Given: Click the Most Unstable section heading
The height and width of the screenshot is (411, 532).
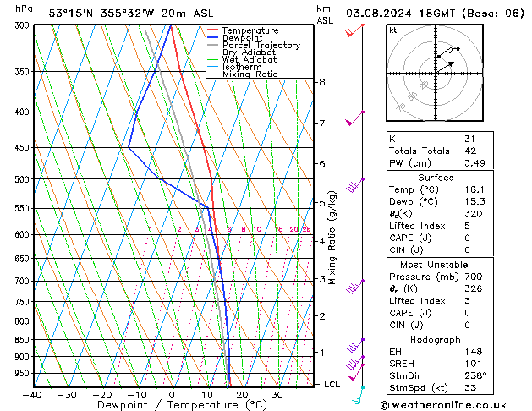Looking at the screenshot, I should click(x=434, y=265).
